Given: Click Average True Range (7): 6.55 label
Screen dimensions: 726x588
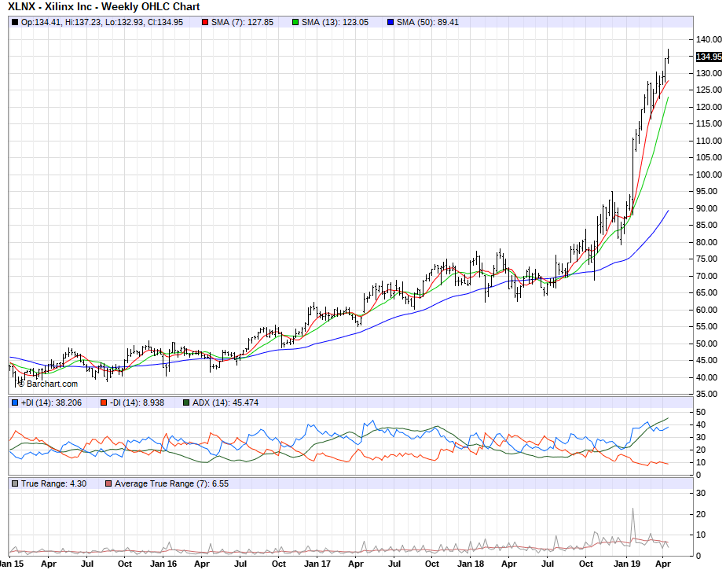Looking at the screenshot, I should [171, 483].
